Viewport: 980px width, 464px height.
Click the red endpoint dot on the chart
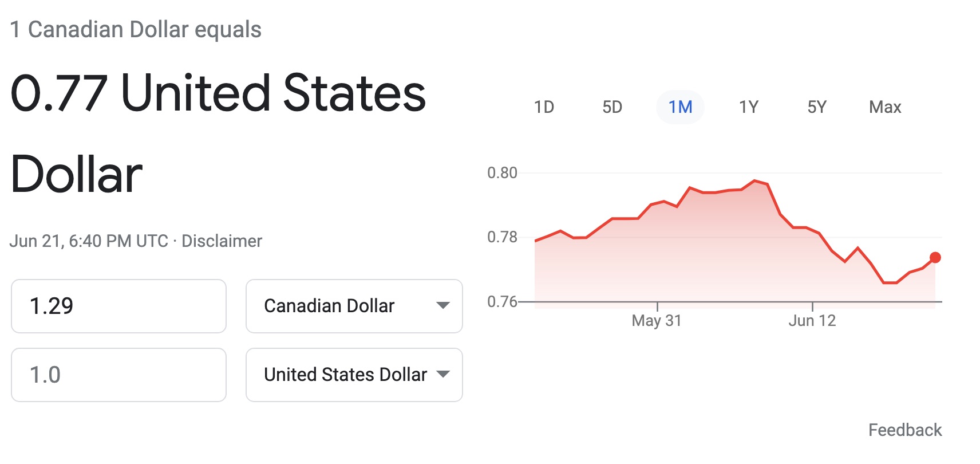pyautogui.click(x=935, y=257)
